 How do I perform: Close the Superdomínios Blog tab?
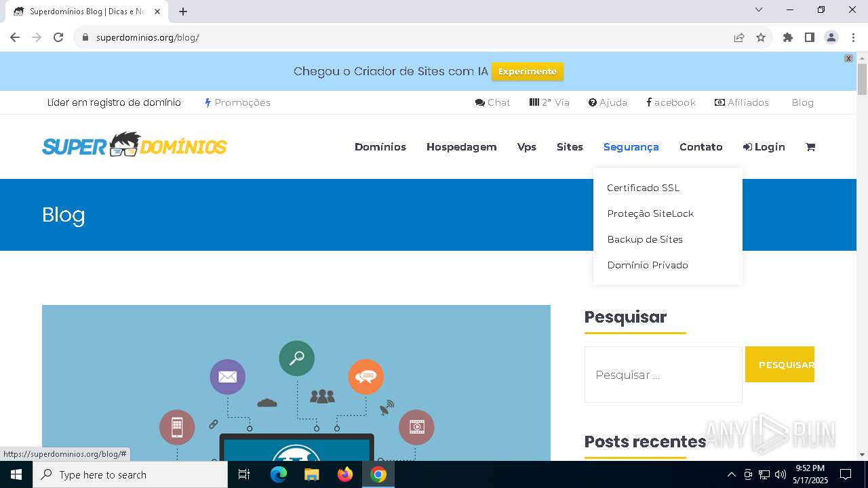(x=158, y=12)
